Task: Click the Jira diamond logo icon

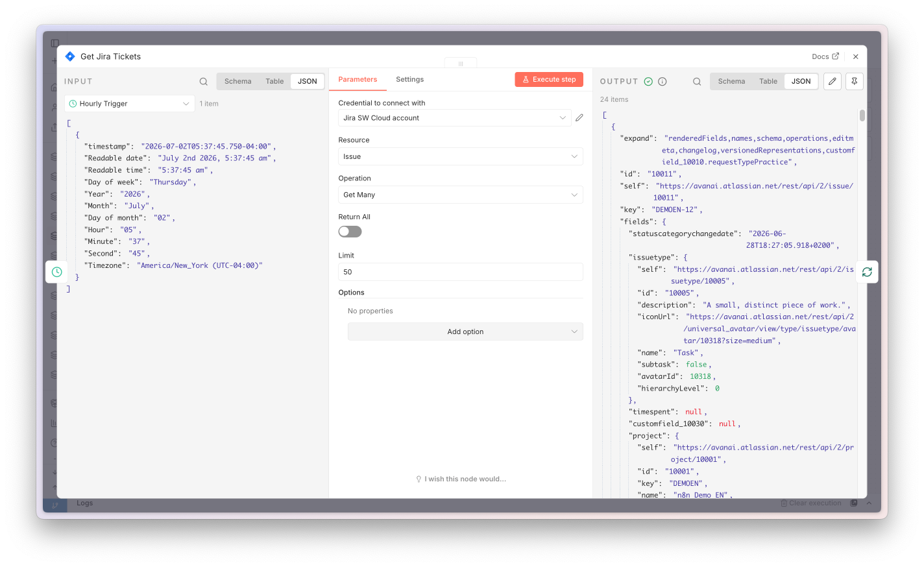Action: (70, 56)
